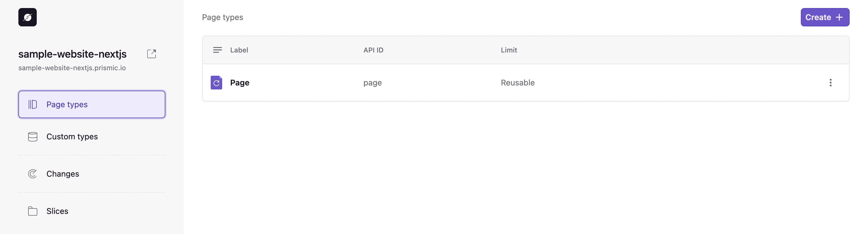Click the Changes radar icon
Viewport: 868px width, 234px height.
click(x=33, y=174)
